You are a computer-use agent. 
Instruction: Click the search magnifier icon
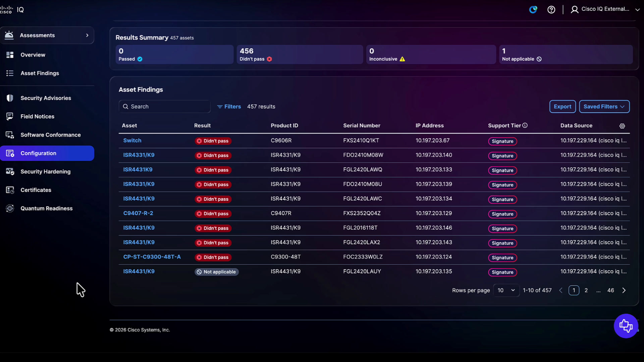pyautogui.click(x=125, y=107)
